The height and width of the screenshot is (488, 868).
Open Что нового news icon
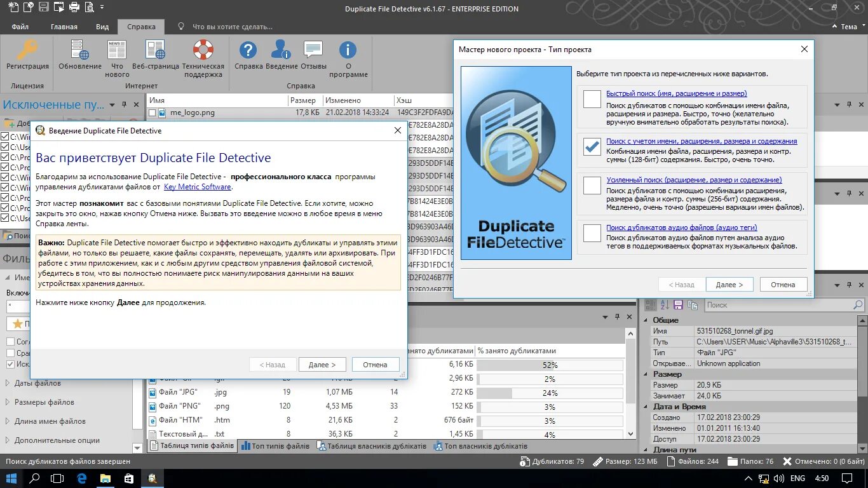[117, 50]
